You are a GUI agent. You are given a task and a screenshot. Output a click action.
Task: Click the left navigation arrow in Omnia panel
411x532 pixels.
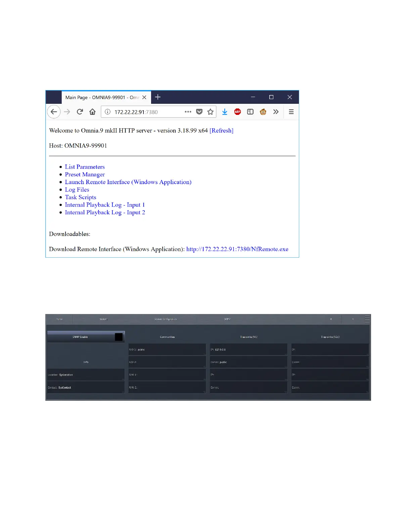pyautogui.click(x=331, y=319)
